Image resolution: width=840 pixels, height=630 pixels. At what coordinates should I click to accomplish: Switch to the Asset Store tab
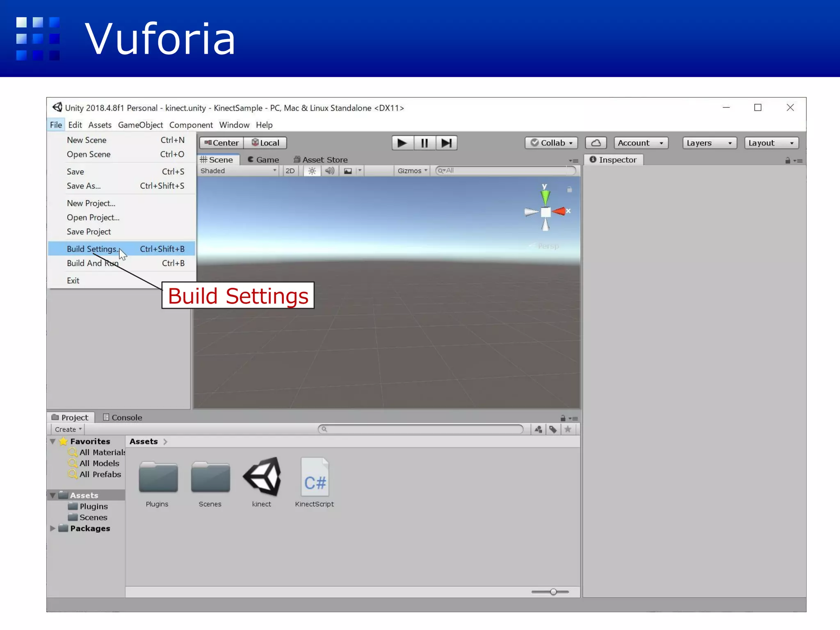321,160
